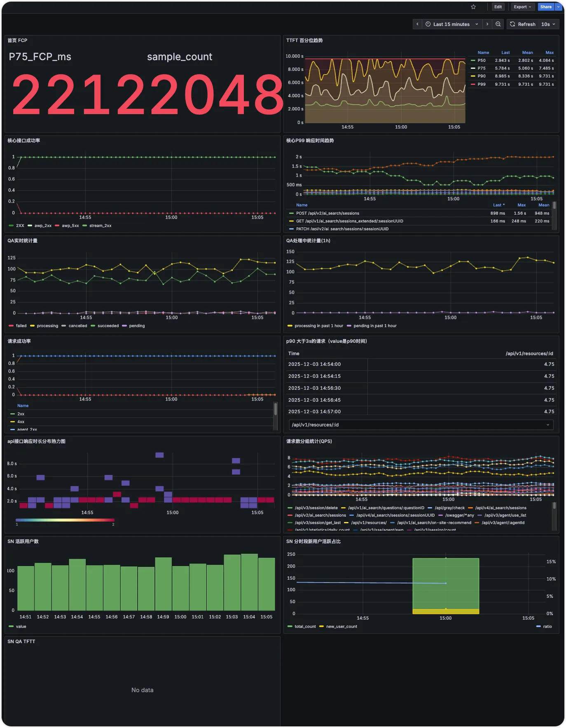
Task: Zoom out the time range
Action: coord(498,24)
